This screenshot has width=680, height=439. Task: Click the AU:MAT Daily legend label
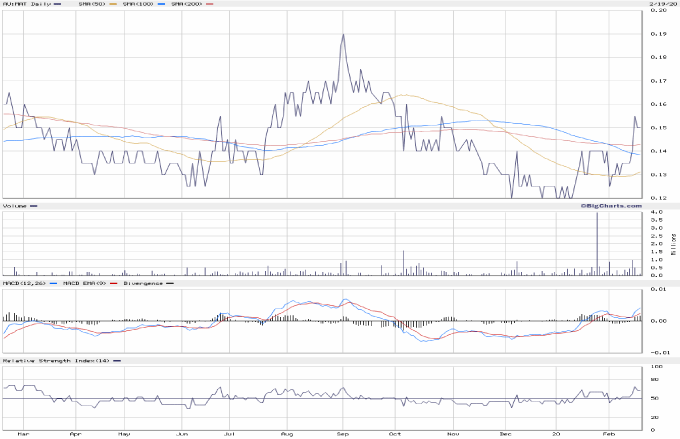pos(23,5)
